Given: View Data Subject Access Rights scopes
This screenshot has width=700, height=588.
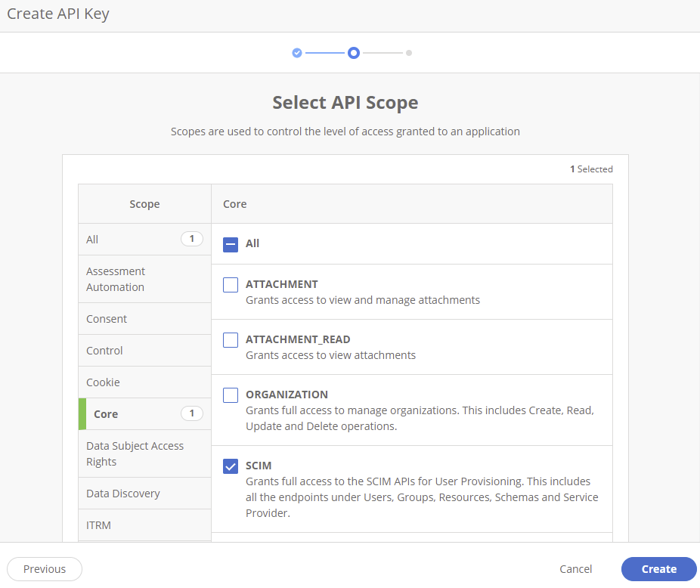Looking at the screenshot, I should (x=135, y=453).
